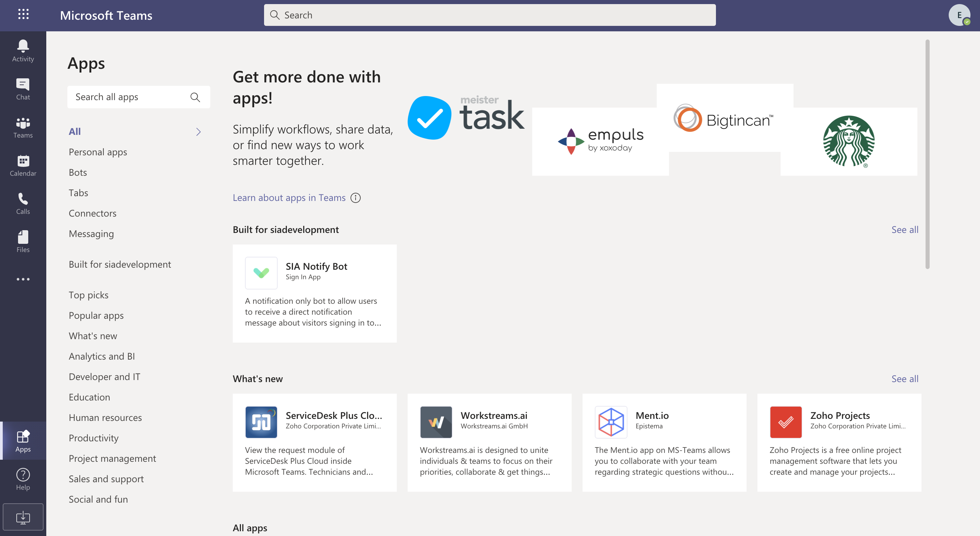Viewport: 980px width, 536px height.
Task: Click Learn about apps in Teams link
Action: 289,198
